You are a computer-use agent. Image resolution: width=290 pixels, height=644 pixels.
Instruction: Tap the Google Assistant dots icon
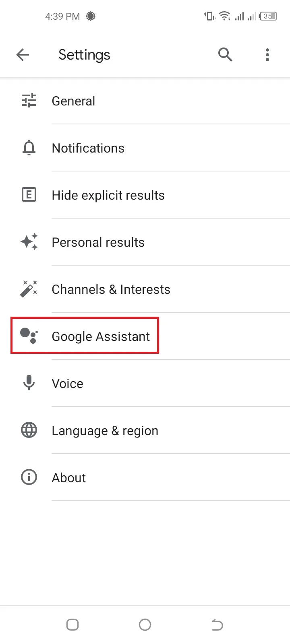tap(29, 336)
